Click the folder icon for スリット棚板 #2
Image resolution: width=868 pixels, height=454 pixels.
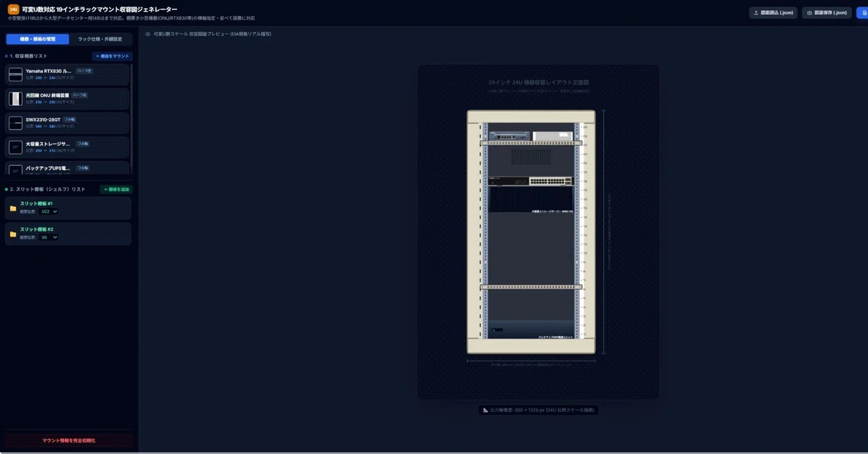(x=13, y=234)
